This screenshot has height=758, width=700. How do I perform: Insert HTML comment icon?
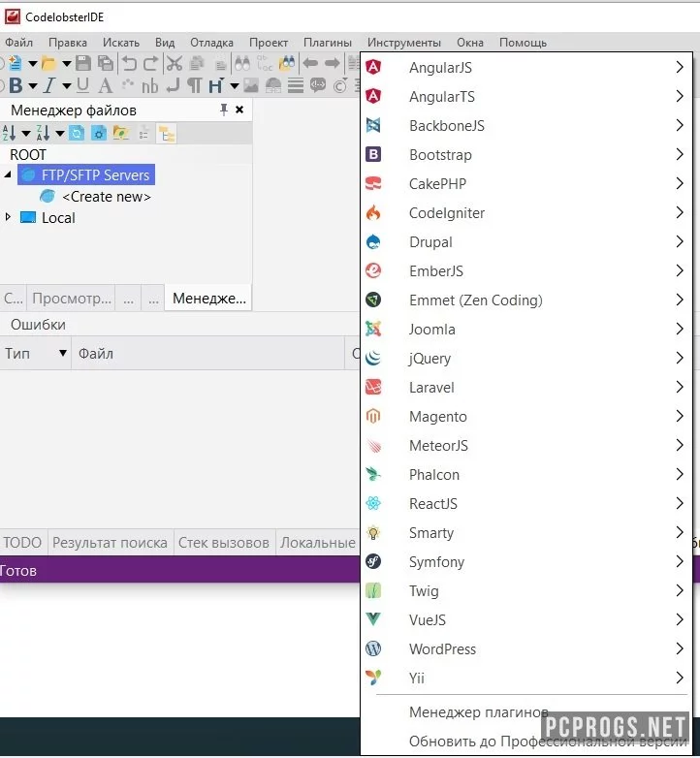pyautogui.click(x=318, y=85)
